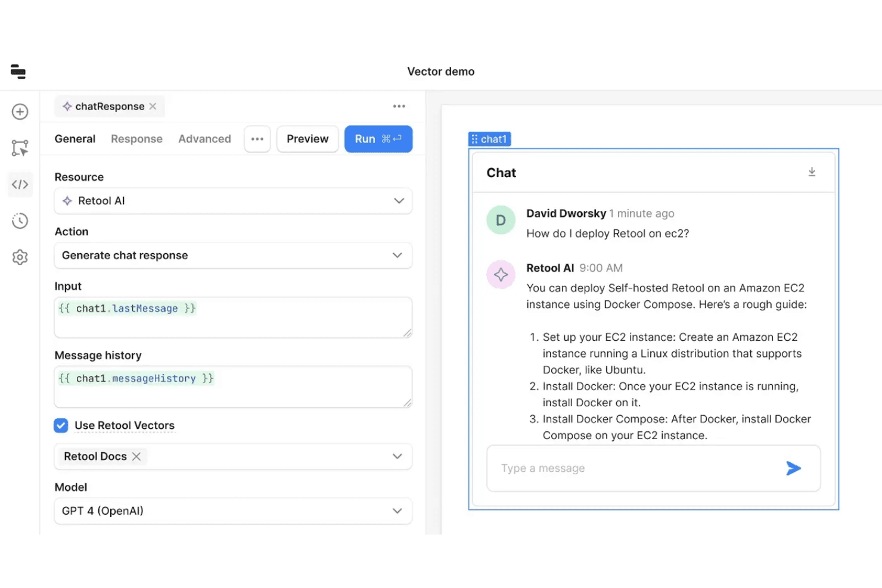
Task: Click the ellipsis button beside Preview
Action: point(257,139)
